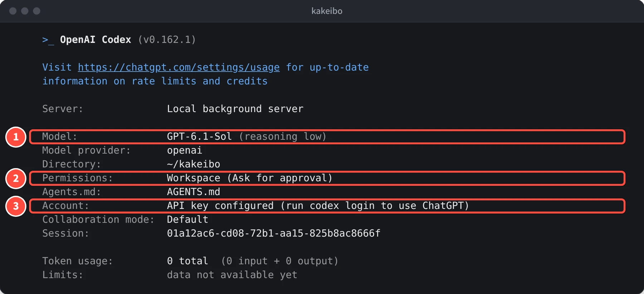Viewport: 644px width, 294px height.
Task: Click the red close window button
Action: point(13,11)
